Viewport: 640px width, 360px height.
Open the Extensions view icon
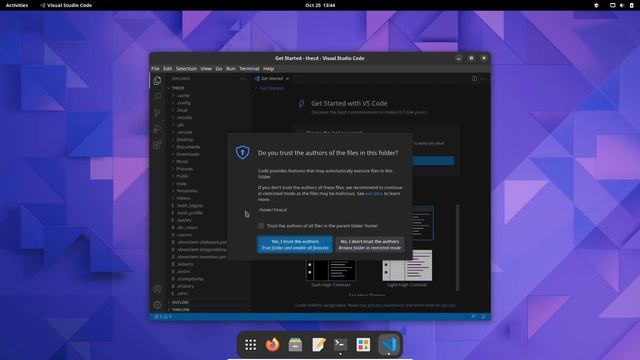(157, 145)
